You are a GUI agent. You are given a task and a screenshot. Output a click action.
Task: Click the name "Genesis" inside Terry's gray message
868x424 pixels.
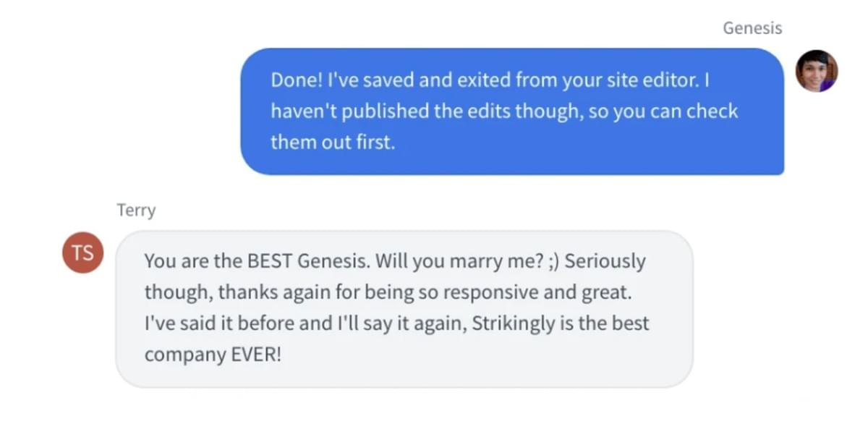click(333, 261)
